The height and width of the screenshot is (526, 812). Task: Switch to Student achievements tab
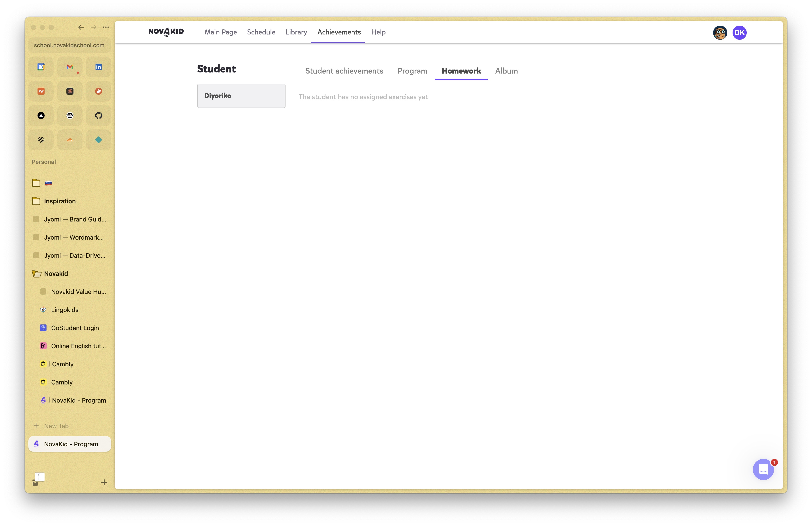tap(344, 71)
